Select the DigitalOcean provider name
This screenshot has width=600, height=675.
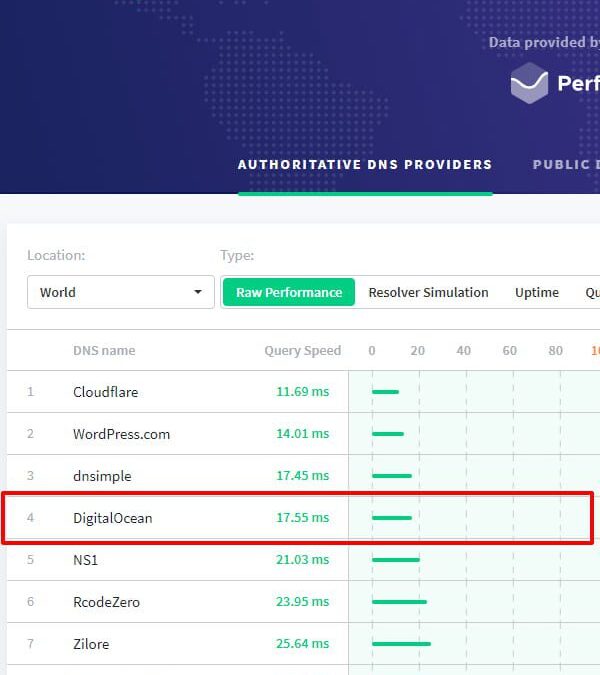point(113,518)
